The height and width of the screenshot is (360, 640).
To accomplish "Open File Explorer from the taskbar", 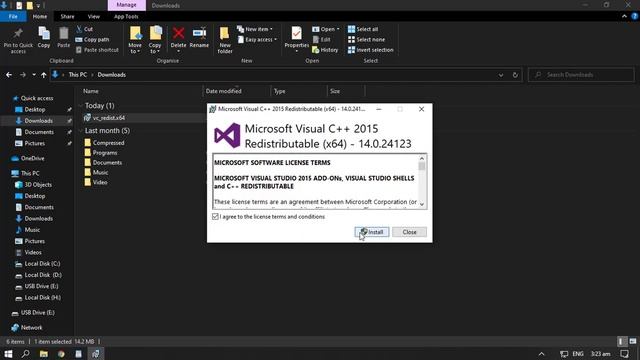I will [x=44, y=354].
